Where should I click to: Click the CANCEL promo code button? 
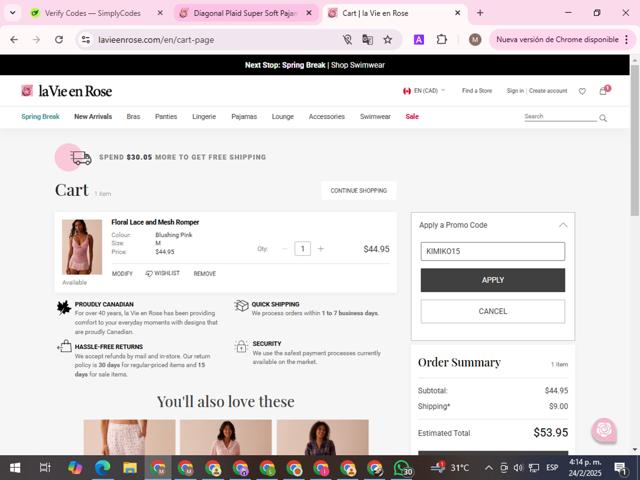[x=493, y=311]
